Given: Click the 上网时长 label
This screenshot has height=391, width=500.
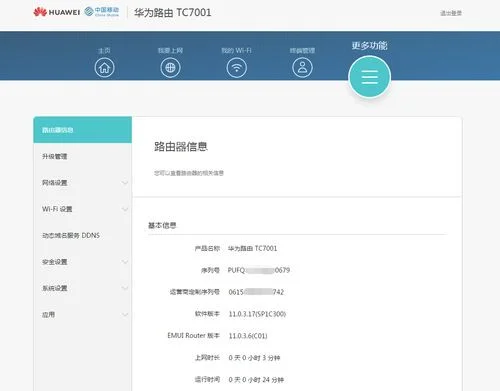Looking at the screenshot, I should [x=207, y=358].
